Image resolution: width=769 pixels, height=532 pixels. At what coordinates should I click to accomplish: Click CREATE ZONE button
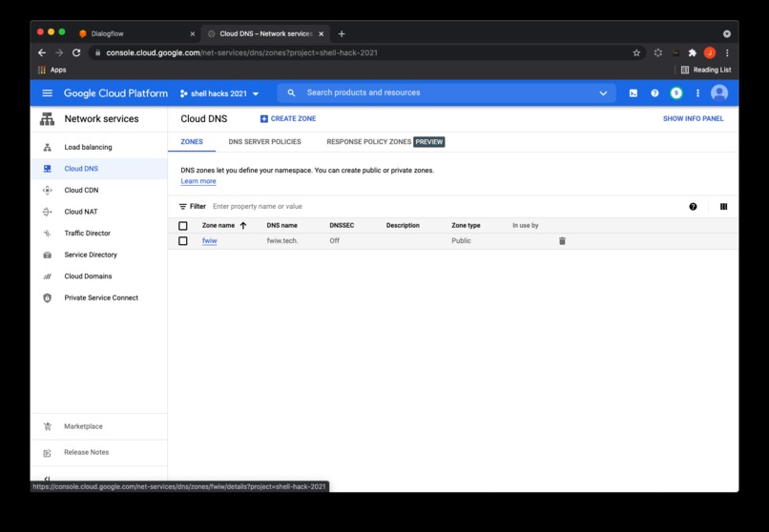(x=288, y=118)
